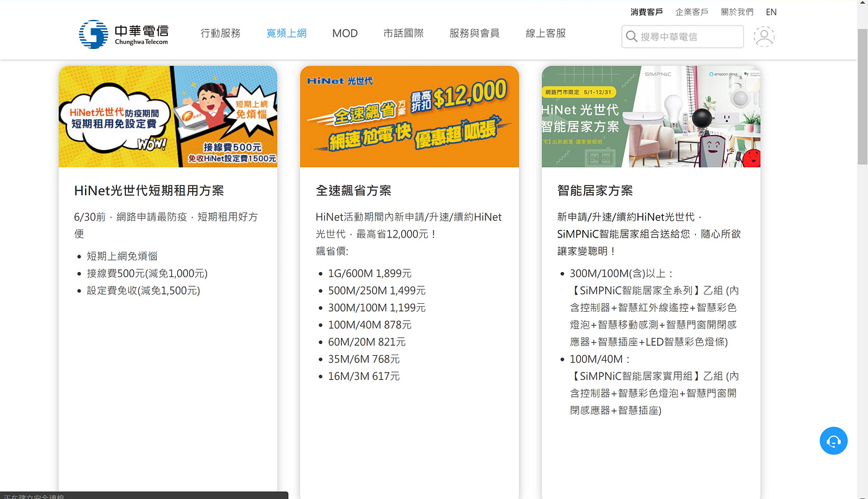868x499 pixels.
Task: Click the 300M/100M(含)以上 bullet text
Action: 622,273
